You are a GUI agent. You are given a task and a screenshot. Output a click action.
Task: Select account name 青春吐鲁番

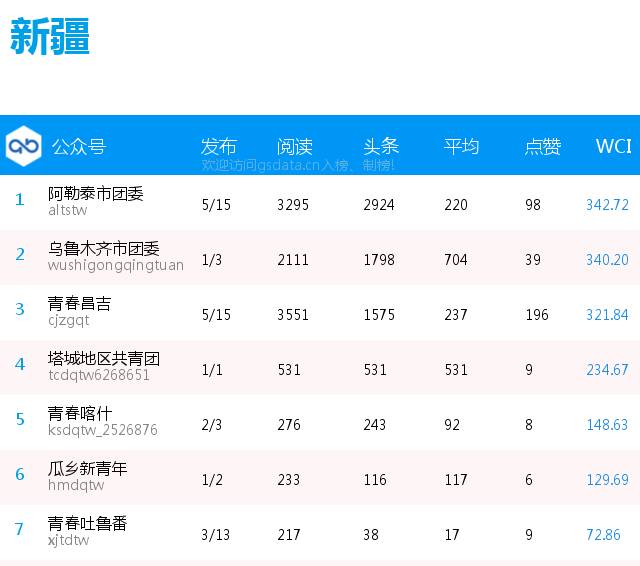(87, 524)
